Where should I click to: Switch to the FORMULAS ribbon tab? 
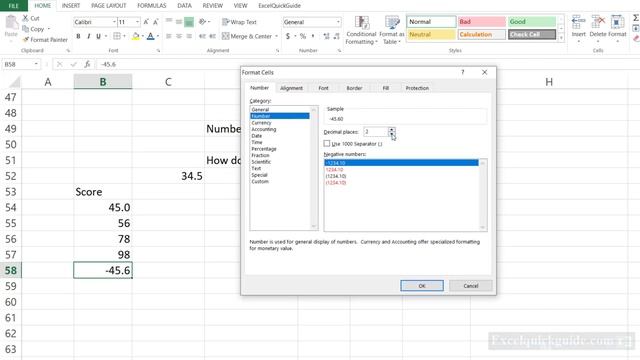151,6
